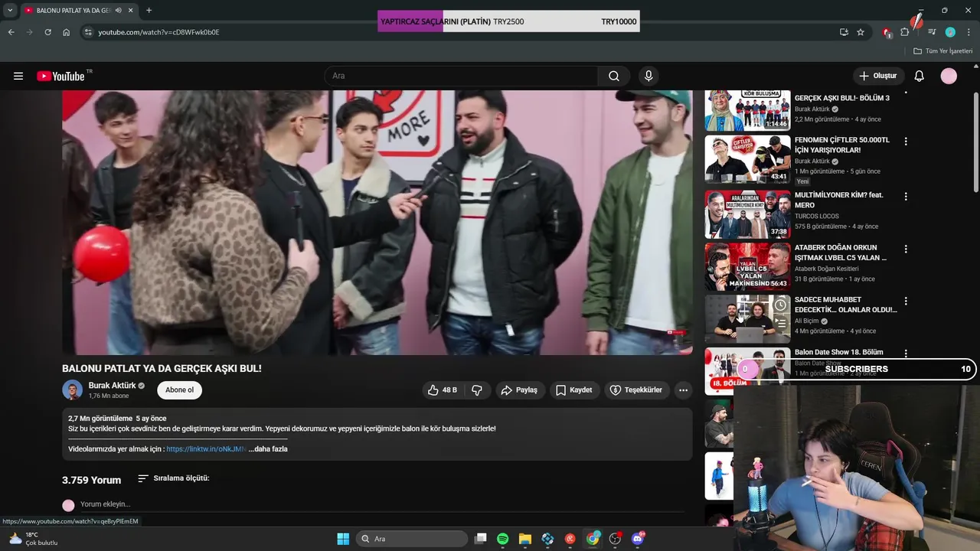Open the ATABERK DOĞAN ORKUN IŞITMAK title

pyautogui.click(x=841, y=253)
